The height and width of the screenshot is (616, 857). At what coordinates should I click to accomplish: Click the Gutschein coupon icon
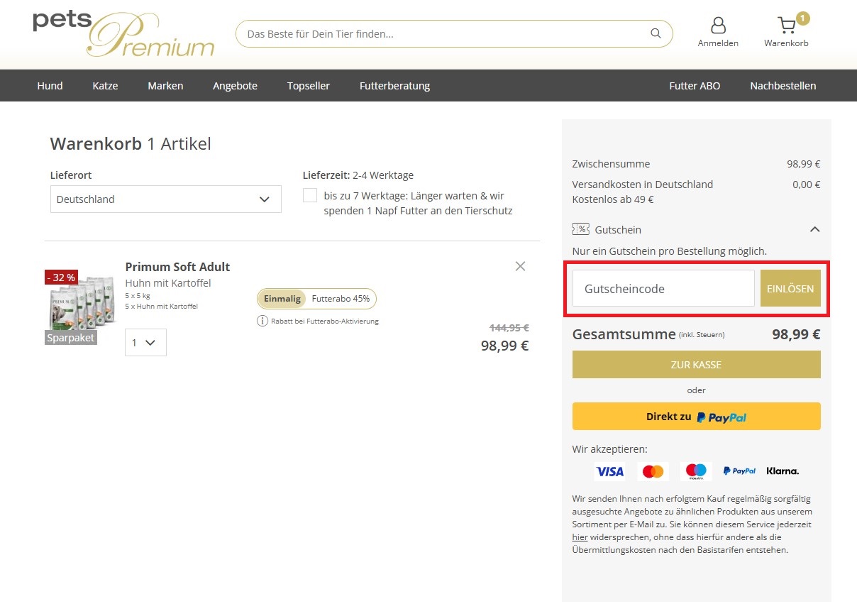(x=580, y=229)
